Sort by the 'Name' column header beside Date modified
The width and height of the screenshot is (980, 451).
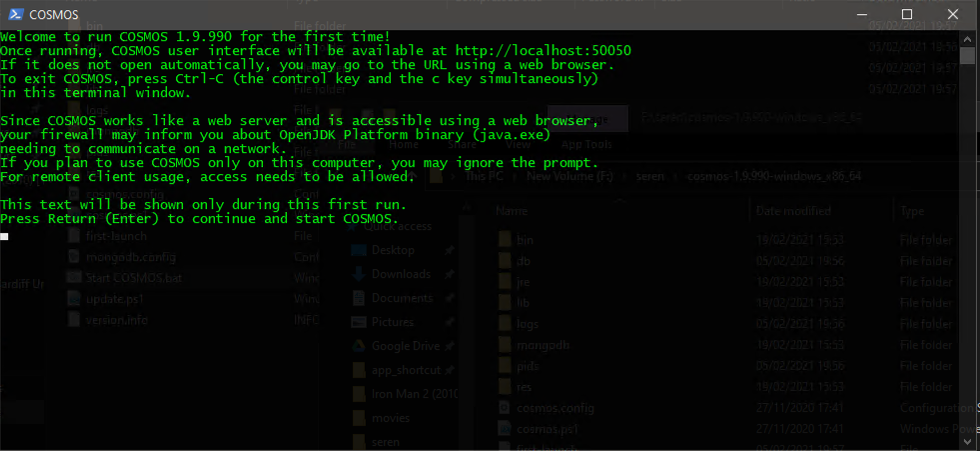pos(512,211)
